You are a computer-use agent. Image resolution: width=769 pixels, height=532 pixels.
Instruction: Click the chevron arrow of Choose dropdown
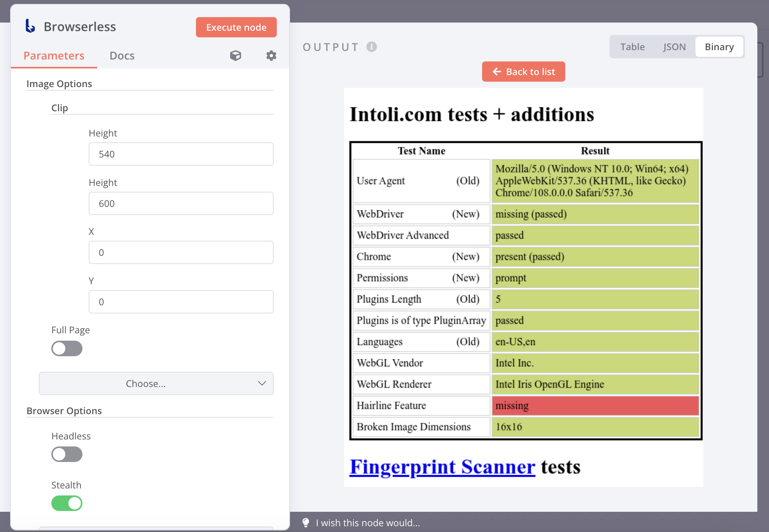[x=262, y=383]
